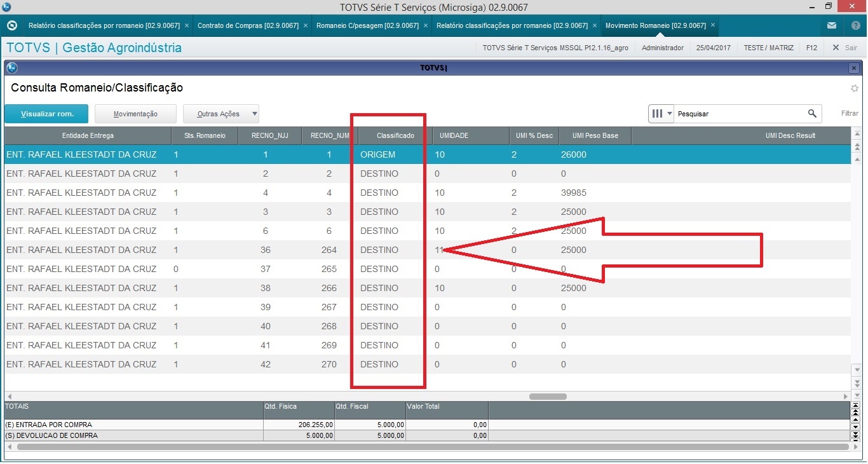
Task: Close the Movimento Romaneio tab
Action: 713,25
